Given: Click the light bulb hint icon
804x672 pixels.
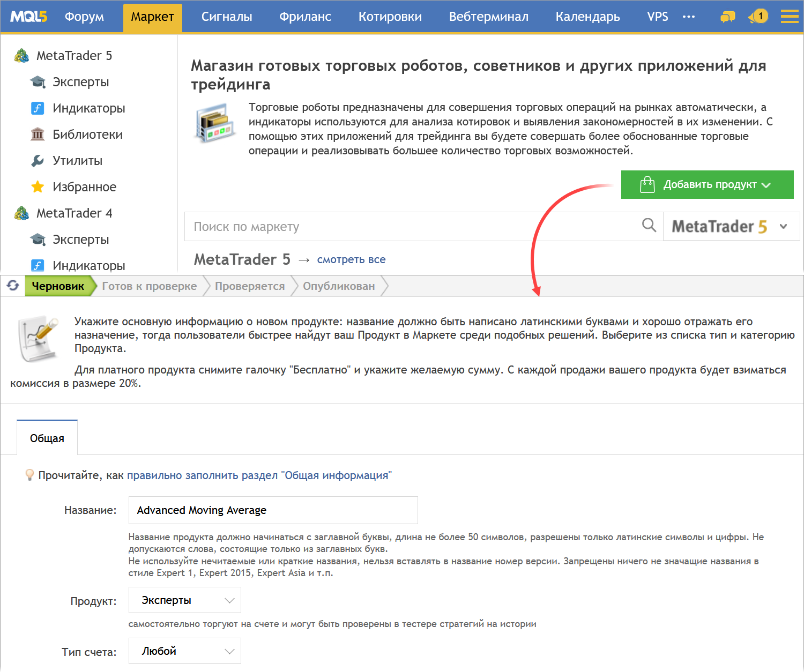Looking at the screenshot, I should click(30, 475).
